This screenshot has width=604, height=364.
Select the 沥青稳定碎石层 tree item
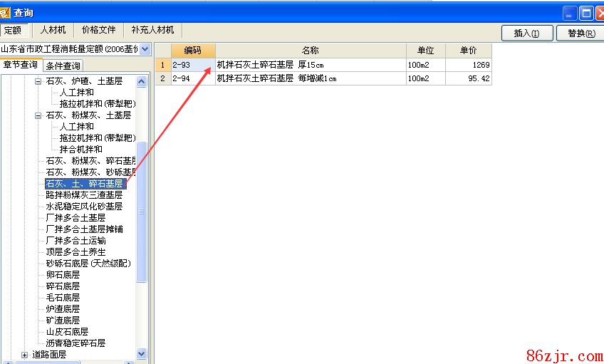(75, 343)
